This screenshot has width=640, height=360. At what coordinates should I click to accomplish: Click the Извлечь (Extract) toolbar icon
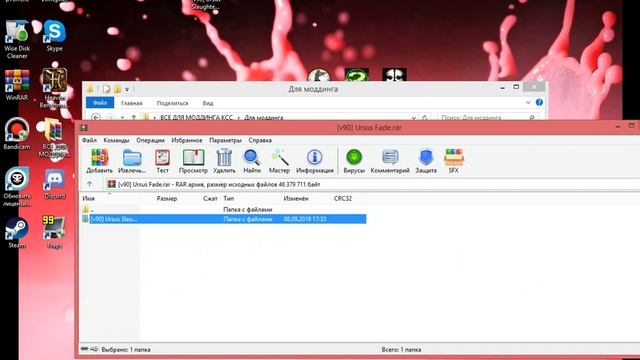132,161
